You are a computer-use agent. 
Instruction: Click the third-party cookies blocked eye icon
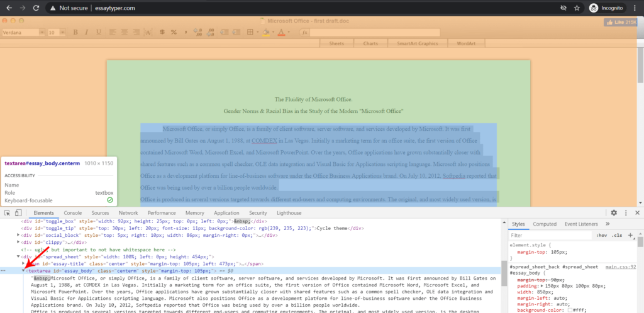[562, 8]
